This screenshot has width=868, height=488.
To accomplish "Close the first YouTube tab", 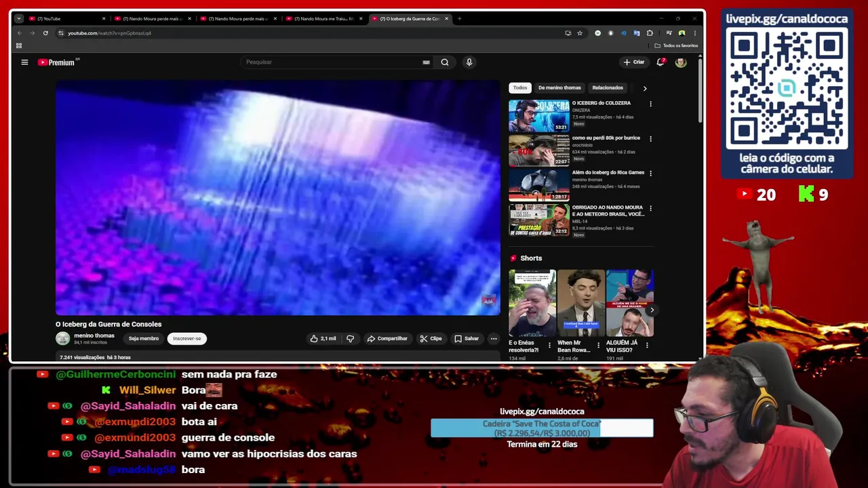I will (x=104, y=18).
